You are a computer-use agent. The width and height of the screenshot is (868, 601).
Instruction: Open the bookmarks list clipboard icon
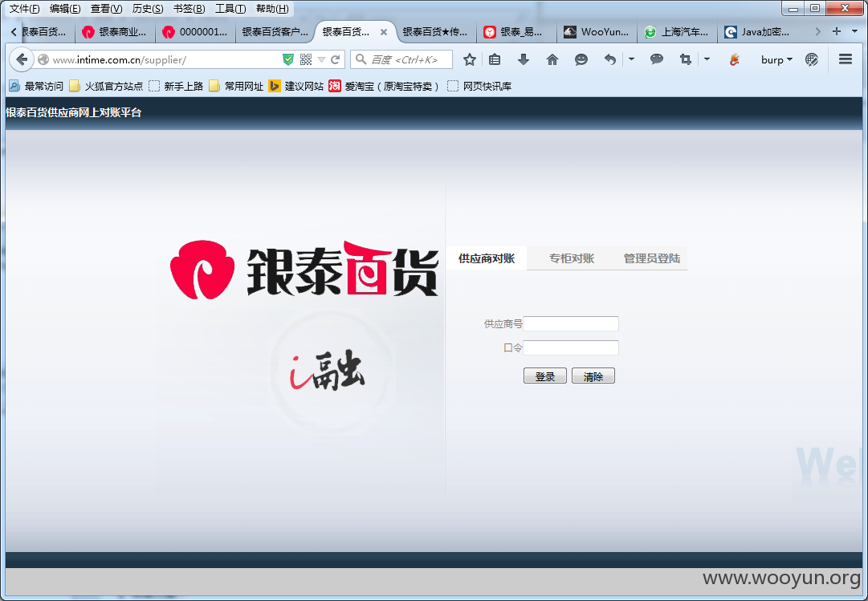tap(495, 59)
